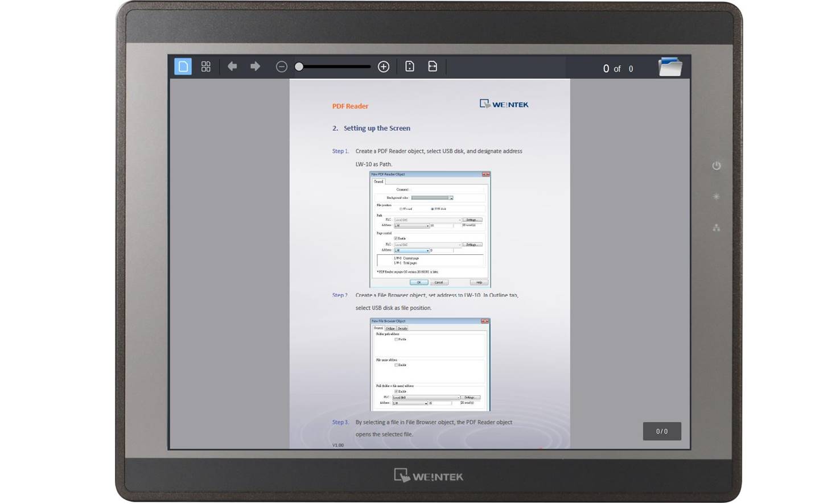Switch to the Outline tab
This screenshot has width=840, height=504.
390,328
